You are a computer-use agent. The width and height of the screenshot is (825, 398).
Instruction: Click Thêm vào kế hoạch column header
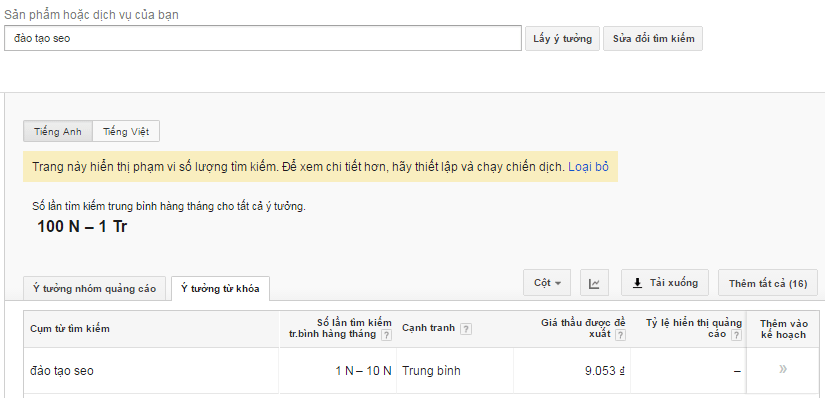[783, 329]
